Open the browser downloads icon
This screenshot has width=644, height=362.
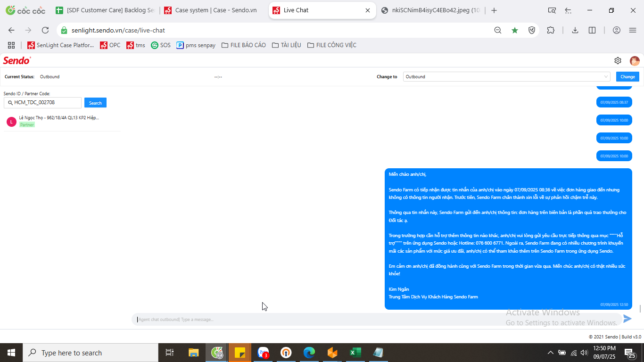(x=575, y=30)
